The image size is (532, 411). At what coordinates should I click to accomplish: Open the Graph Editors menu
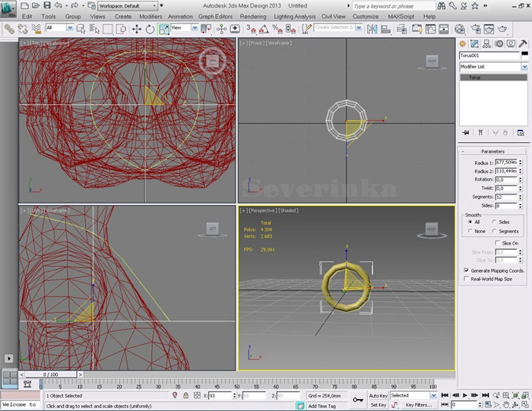[216, 16]
